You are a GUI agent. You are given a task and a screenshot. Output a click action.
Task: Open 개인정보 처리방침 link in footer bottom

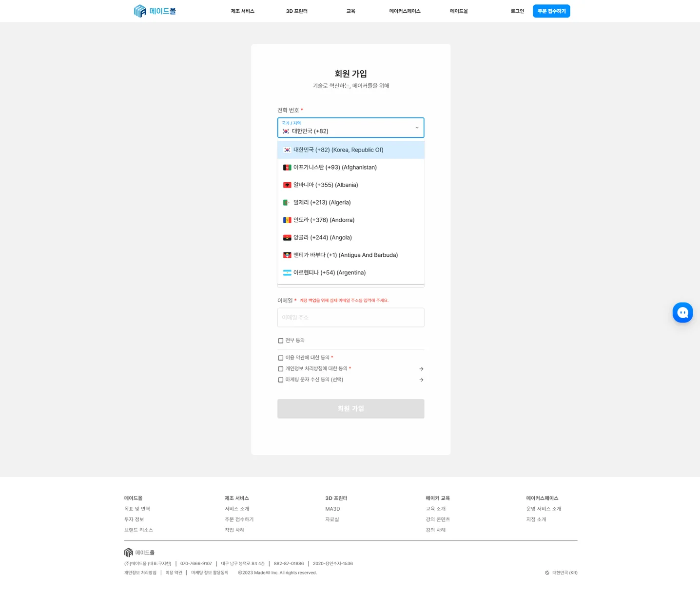140,573
